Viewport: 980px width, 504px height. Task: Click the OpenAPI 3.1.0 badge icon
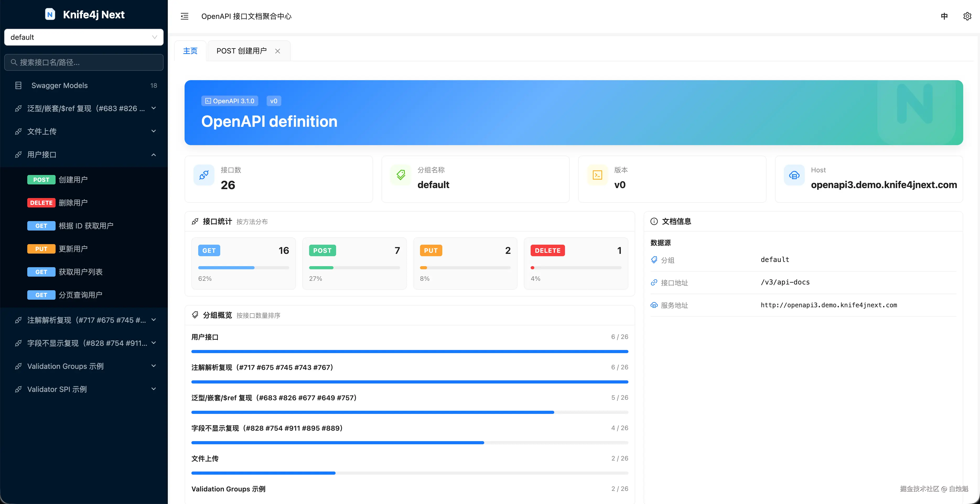tap(208, 101)
